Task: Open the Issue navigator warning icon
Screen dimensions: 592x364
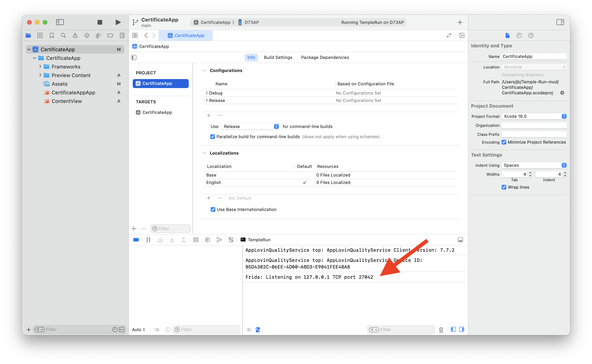Action: tap(75, 35)
